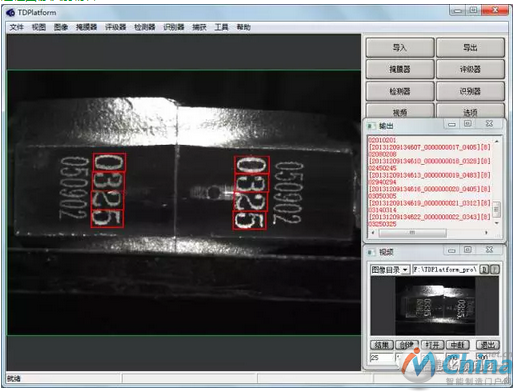Open the 识别器 menu in the menu bar
This screenshot has height=392, width=515.
[x=173, y=27]
